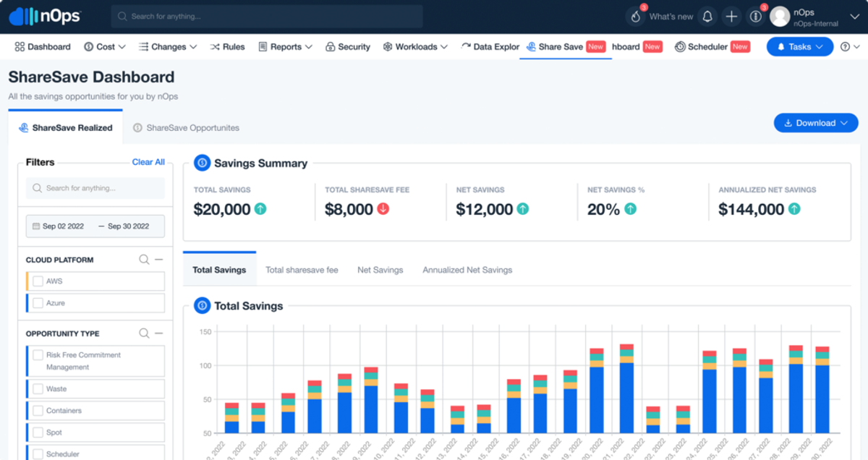Open the Download dropdown button
The width and height of the screenshot is (868, 460).
coord(816,123)
